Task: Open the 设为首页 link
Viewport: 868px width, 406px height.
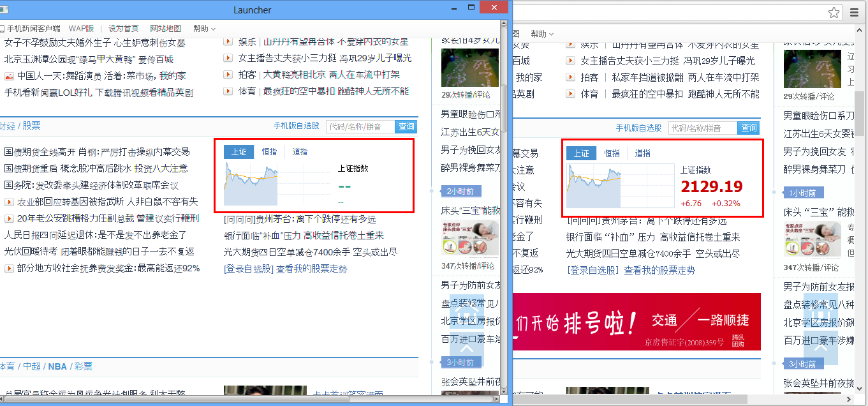Action: (x=123, y=29)
